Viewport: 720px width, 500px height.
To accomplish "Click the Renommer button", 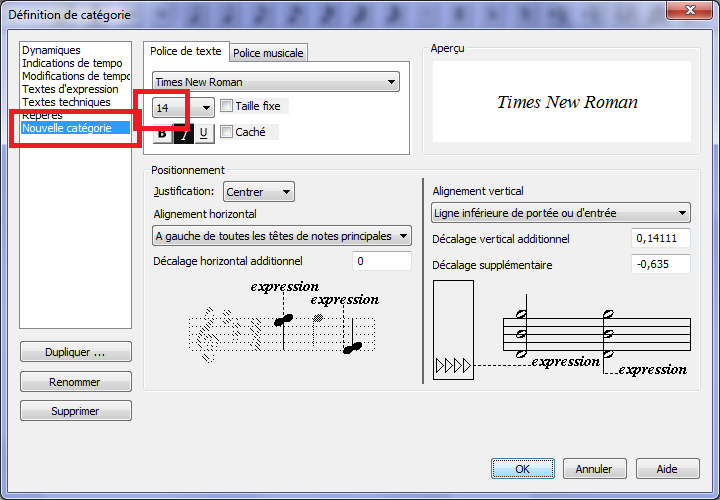I will point(75,383).
